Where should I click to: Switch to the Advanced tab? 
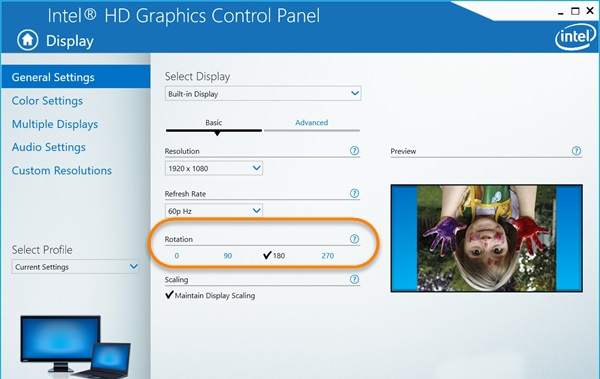pyautogui.click(x=311, y=123)
